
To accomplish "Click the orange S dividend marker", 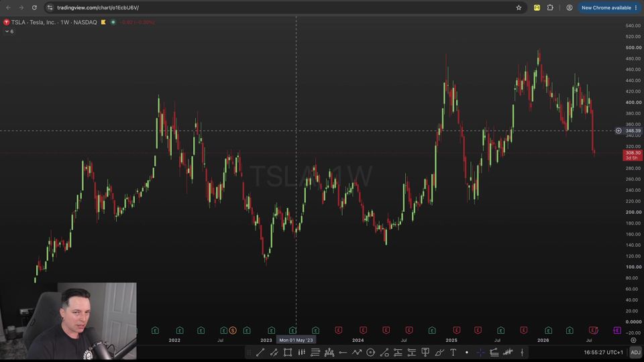I will point(233,330).
